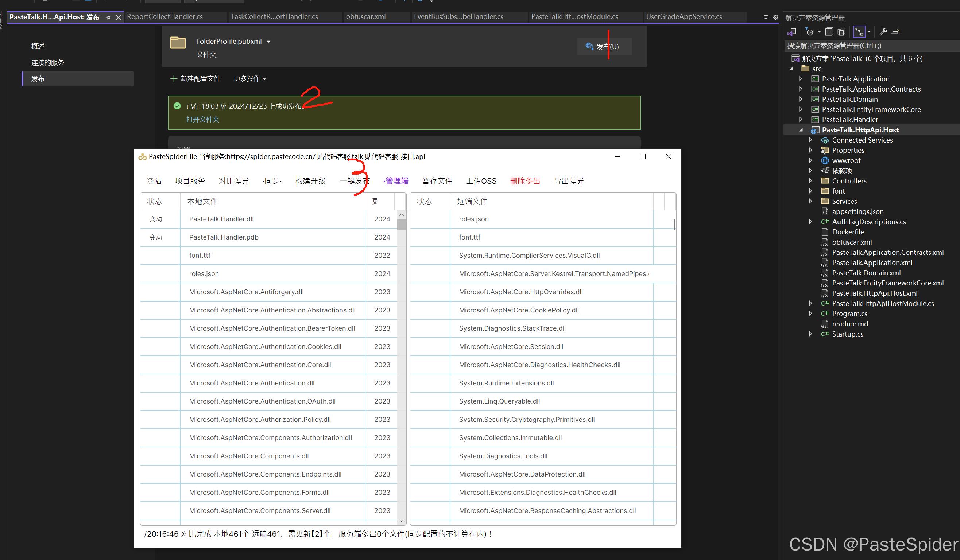Click 导出差异 in PasteSpiderFile toolbar

[x=569, y=181]
